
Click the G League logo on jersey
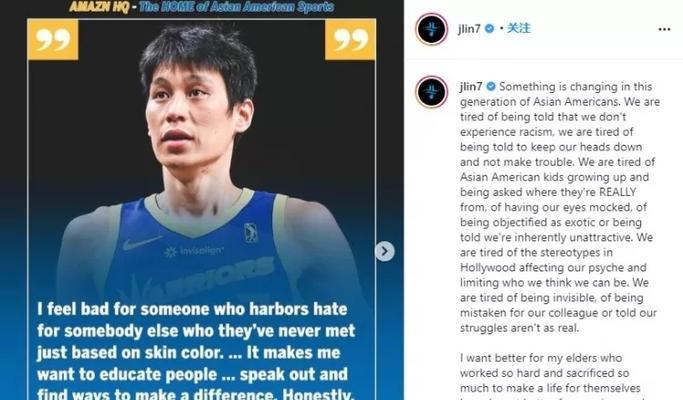(x=250, y=233)
